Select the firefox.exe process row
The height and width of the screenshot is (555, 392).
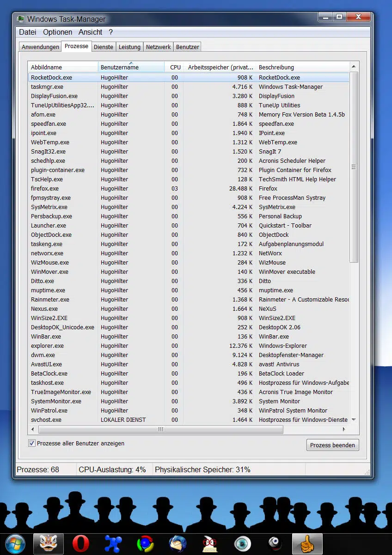pyautogui.click(x=45, y=189)
